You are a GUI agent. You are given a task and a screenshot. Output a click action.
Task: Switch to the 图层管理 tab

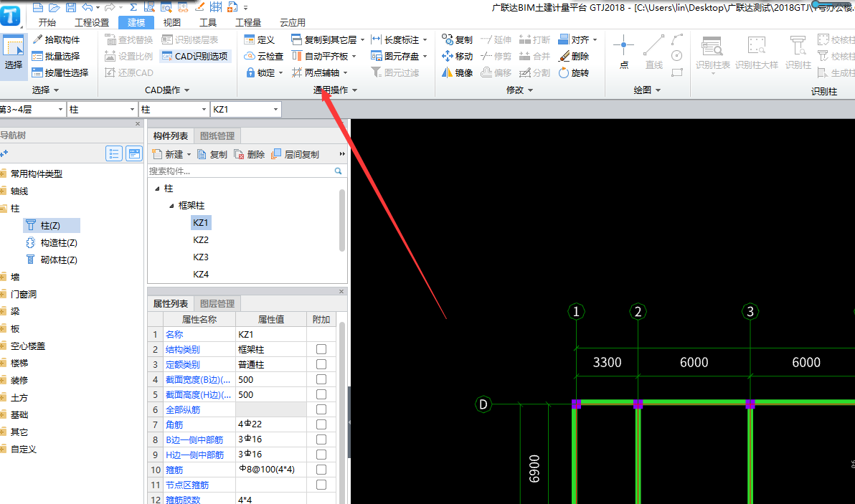point(217,303)
